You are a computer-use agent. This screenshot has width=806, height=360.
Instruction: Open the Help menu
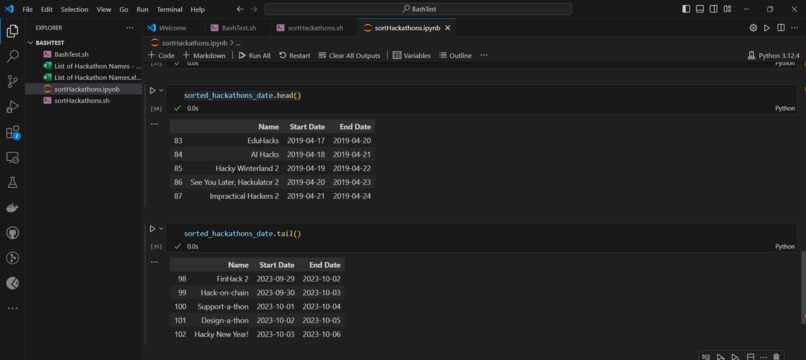coord(197,9)
